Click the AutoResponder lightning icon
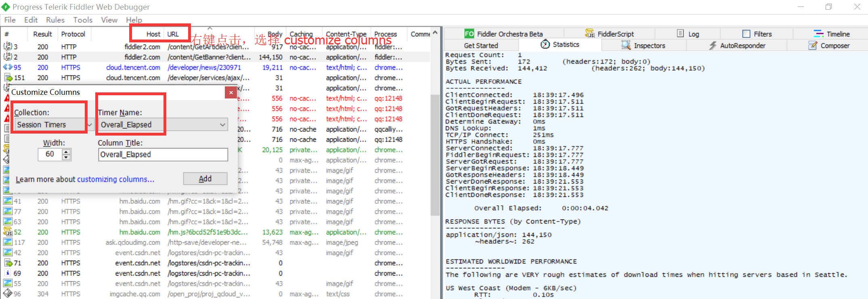 coord(713,46)
